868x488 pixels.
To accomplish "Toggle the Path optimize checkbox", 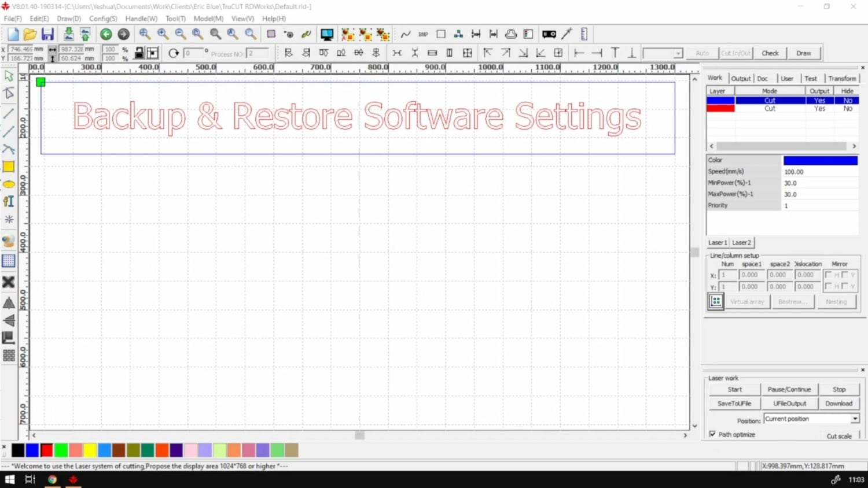I will pyautogui.click(x=712, y=434).
